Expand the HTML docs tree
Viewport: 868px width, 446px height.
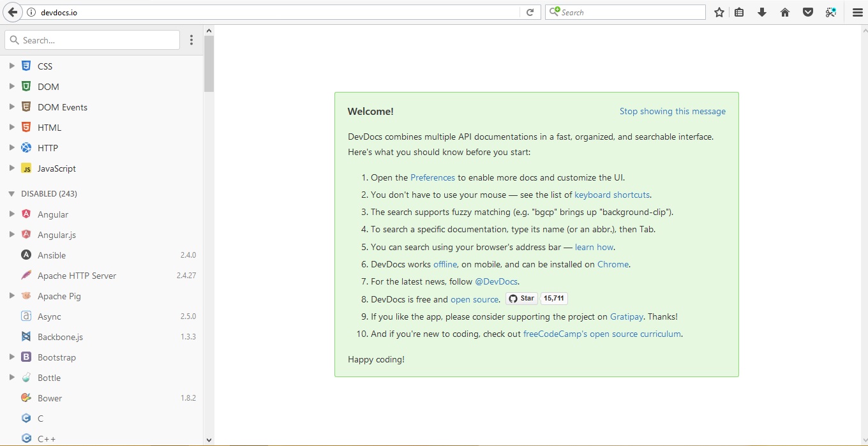(x=11, y=127)
